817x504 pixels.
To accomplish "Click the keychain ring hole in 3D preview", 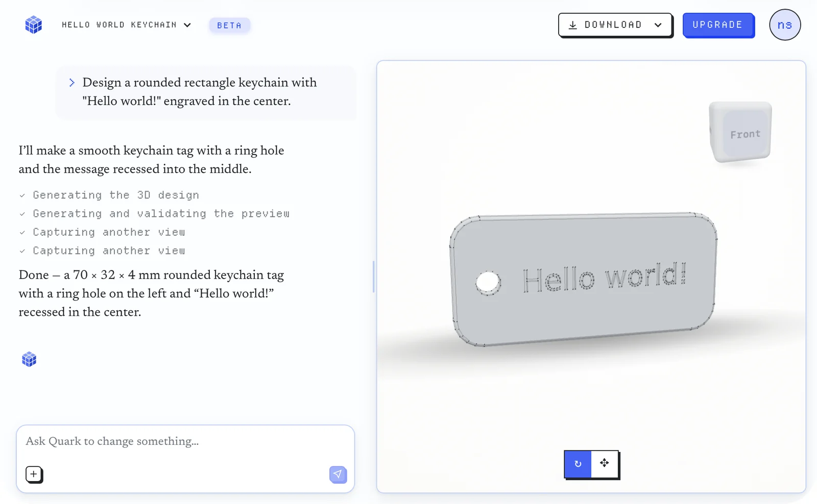I will (488, 283).
